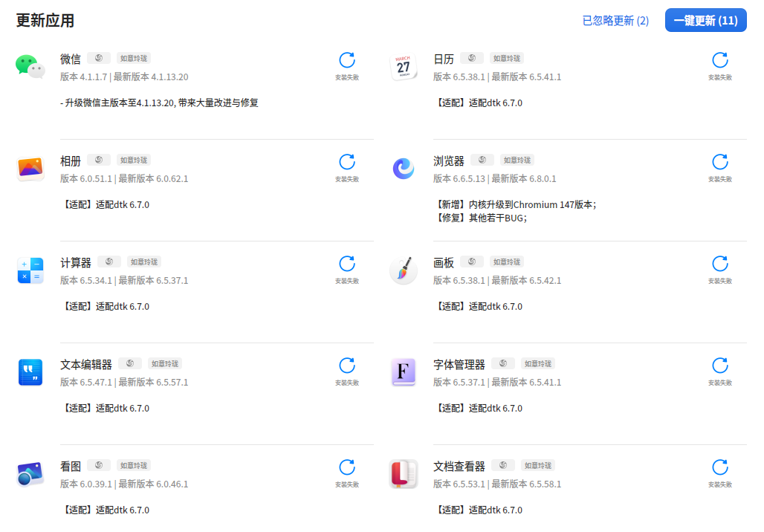The width and height of the screenshot is (764, 532).
Task: Click the 画板 app name
Action: click(x=444, y=262)
